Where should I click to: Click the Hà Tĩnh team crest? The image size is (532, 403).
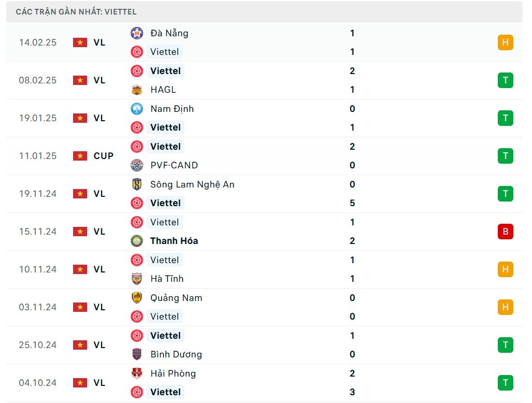[x=137, y=279]
